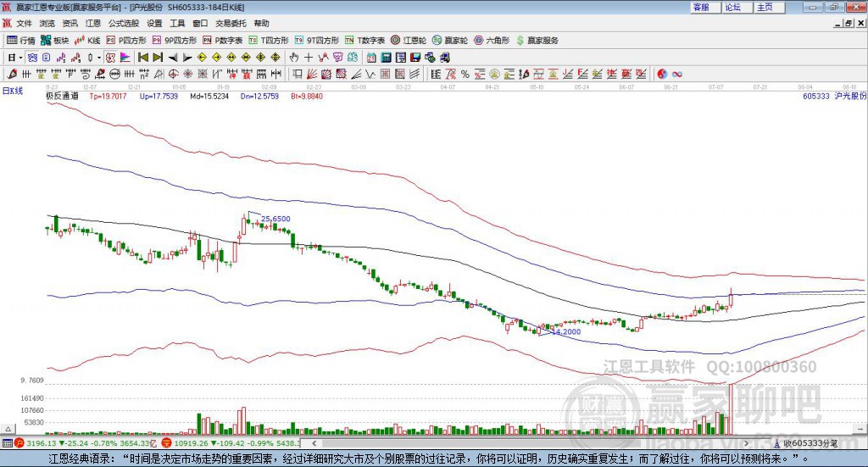This screenshot has height=467, width=868.
Task: Open the T四方形 tool
Action: click(x=269, y=41)
